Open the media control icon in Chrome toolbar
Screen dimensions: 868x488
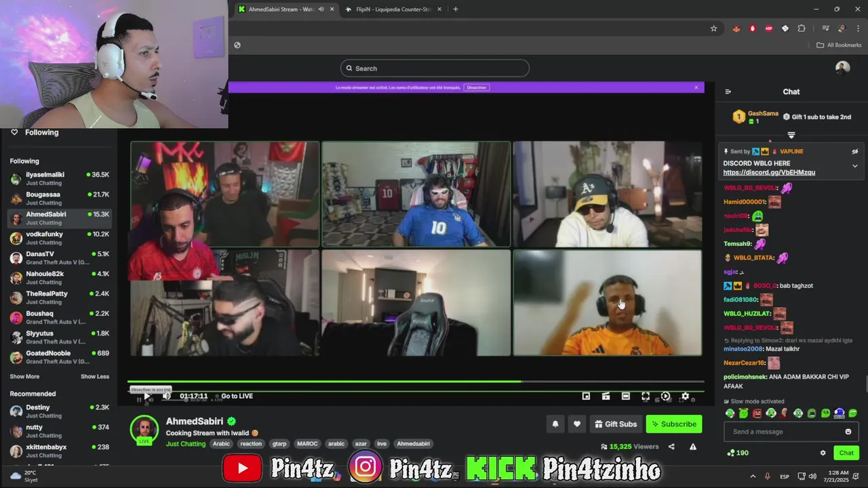point(825,28)
